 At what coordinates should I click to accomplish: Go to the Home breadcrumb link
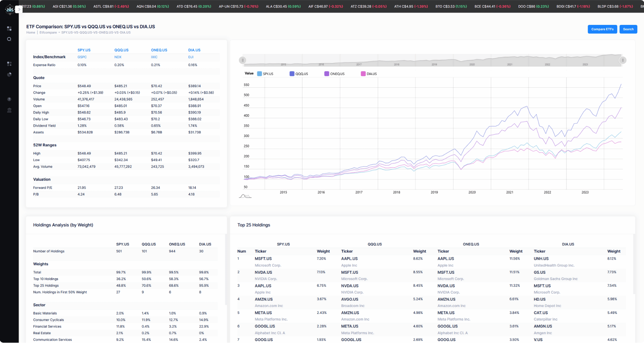[x=31, y=33]
